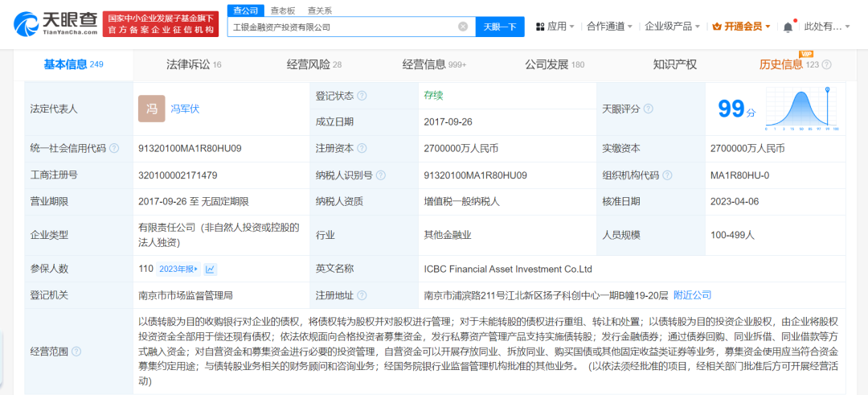The height and width of the screenshot is (395, 868).
Task: Open the 参保人数 trend chart icon
Action: click(211, 270)
